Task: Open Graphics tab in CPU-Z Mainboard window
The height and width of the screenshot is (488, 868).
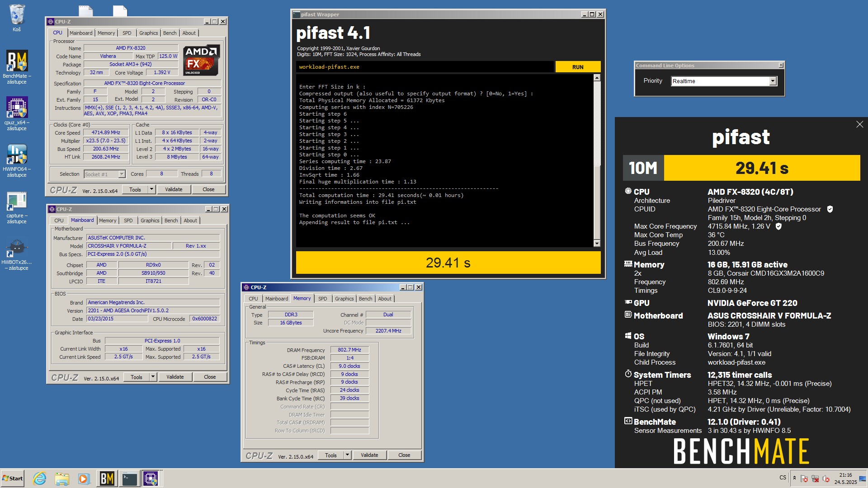Action: (x=150, y=221)
